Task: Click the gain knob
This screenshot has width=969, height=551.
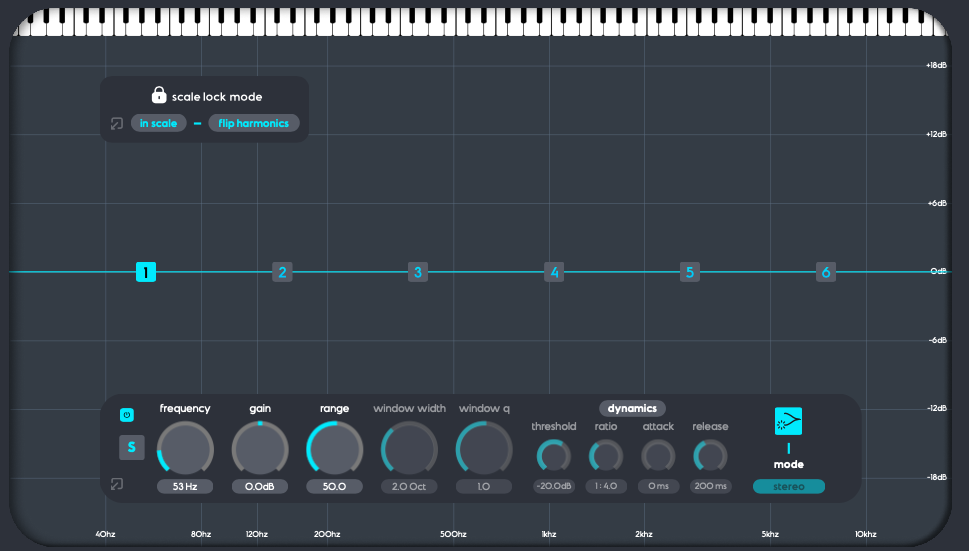Action: pyautogui.click(x=260, y=450)
